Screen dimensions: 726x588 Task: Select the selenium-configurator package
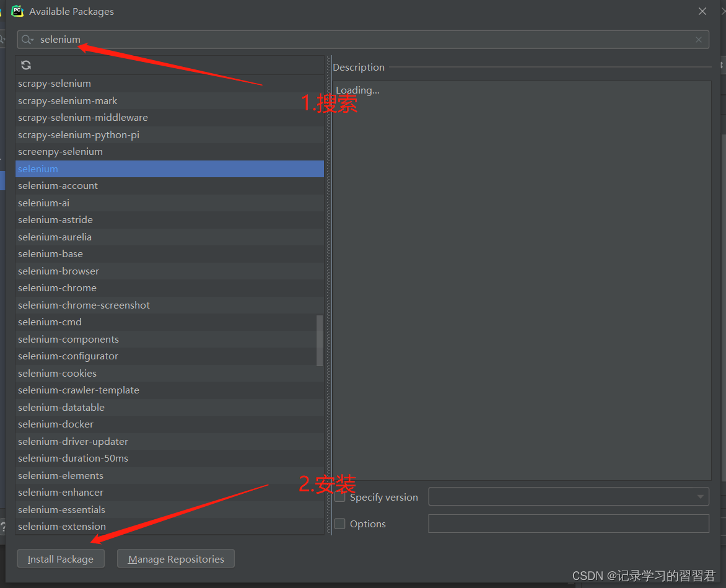(x=170, y=356)
